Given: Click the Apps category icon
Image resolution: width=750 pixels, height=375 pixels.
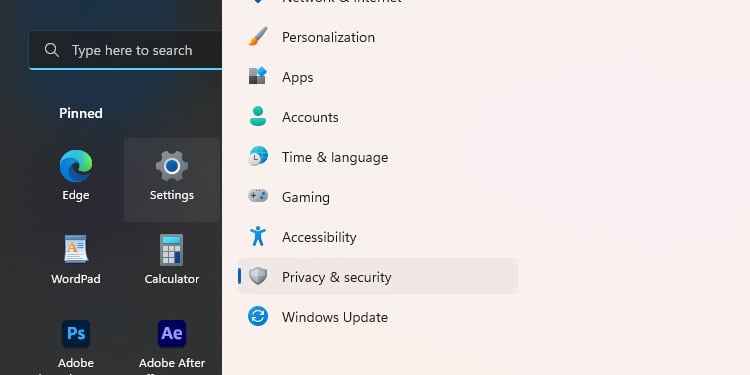Looking at the screenshot, I should (258, 77).
